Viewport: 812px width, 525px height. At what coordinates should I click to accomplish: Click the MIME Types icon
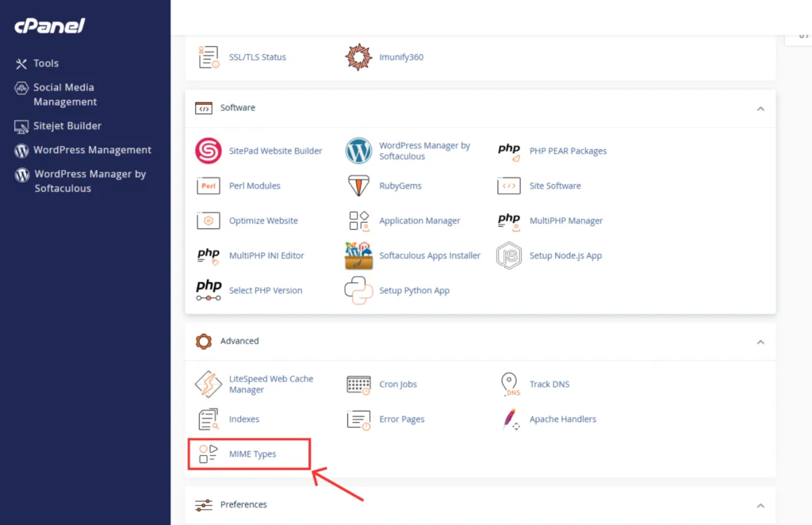pos(209,454)
